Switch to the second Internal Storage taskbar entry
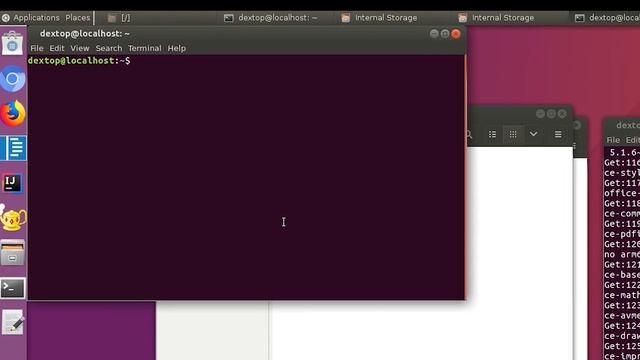640x360 pixels. click(x=497, y=18)
